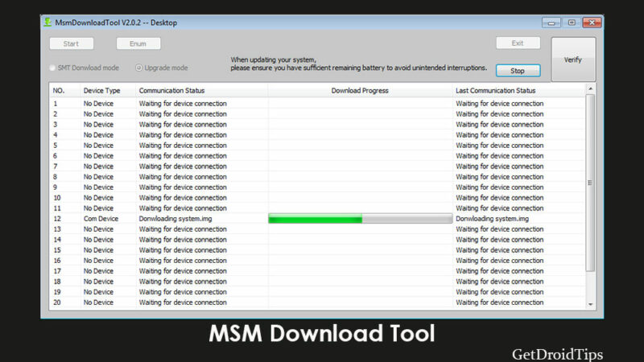The width and height of the screenshot is (644, 362).
Task: Click the Enum button
Action: pos(138,43)
